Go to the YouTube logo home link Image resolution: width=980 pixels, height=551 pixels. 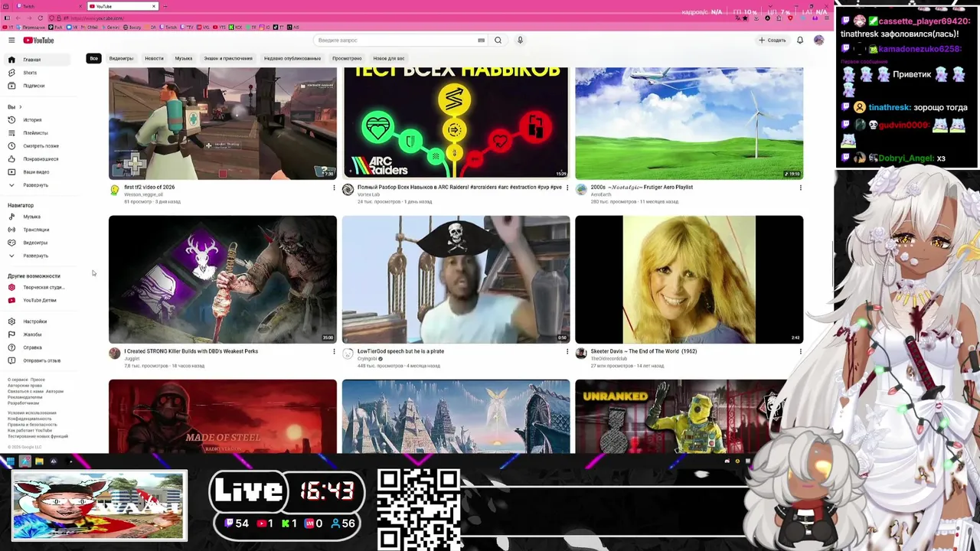(38, 41)
